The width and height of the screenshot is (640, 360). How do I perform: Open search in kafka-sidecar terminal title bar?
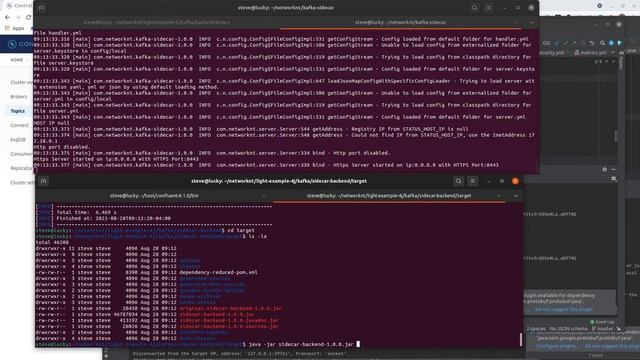click(474, 8)
